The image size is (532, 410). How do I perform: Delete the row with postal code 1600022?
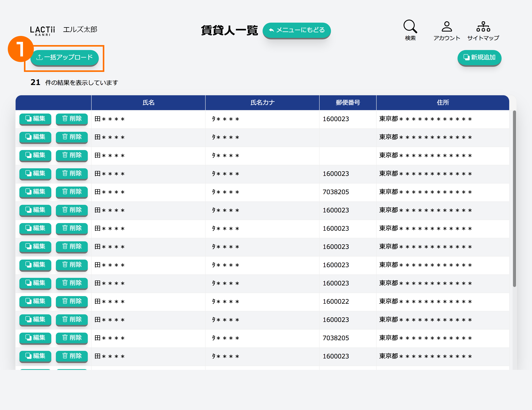[72, 301]
